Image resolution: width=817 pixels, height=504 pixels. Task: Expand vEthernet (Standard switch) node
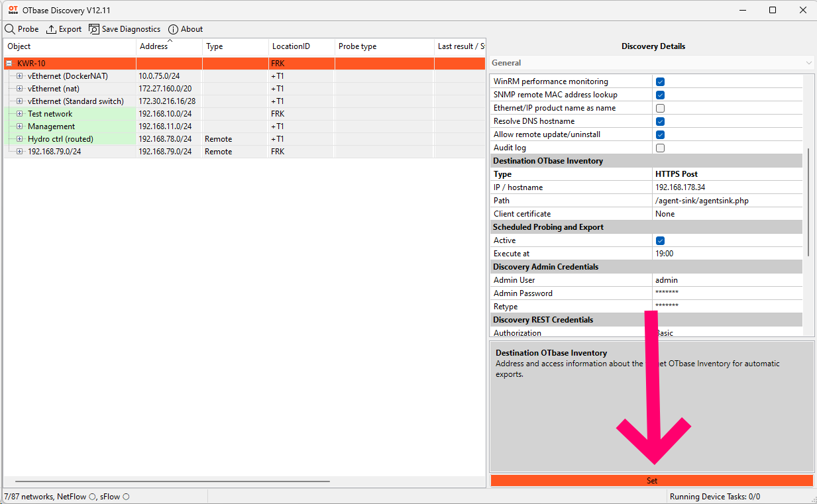coord(20,101)
